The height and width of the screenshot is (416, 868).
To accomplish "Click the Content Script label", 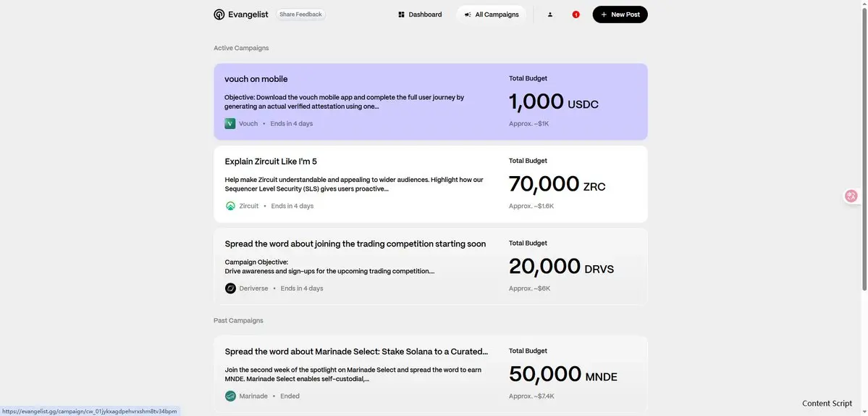I will coord(827,404).
